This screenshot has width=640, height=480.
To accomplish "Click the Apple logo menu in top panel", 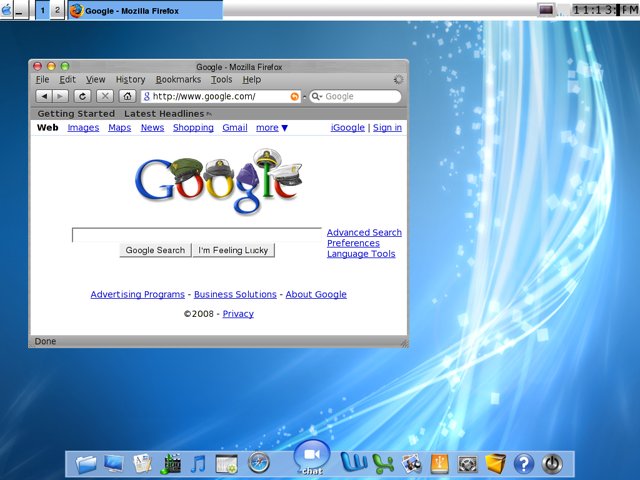I will coord(6,9).
